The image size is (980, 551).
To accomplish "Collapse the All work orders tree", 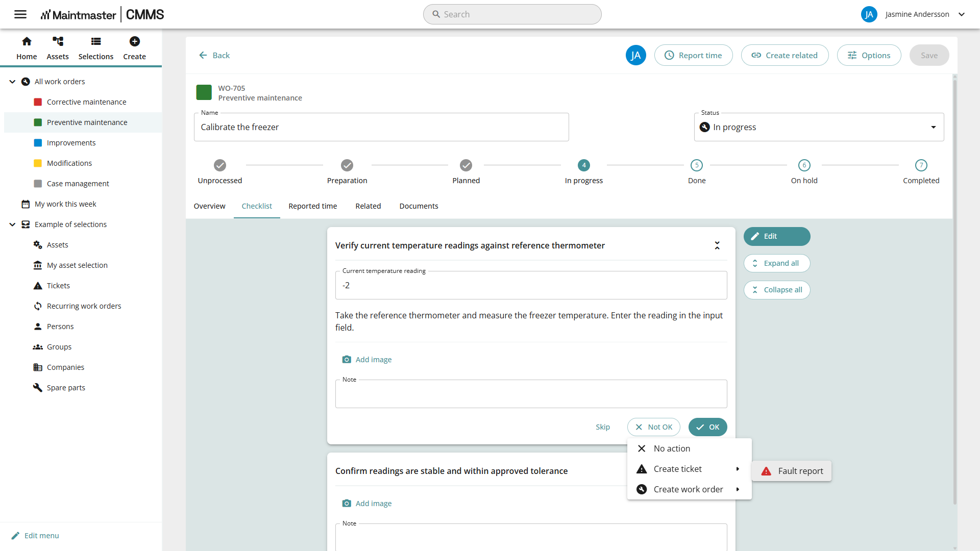I will click(x=12, y=82).
